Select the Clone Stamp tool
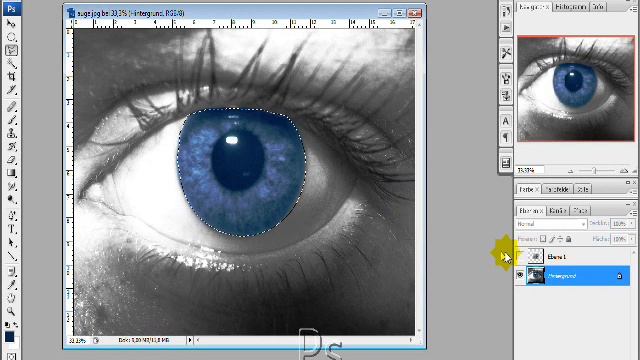Screen dimensions: 640x360 pyautogui.click(x=11, y=133)
